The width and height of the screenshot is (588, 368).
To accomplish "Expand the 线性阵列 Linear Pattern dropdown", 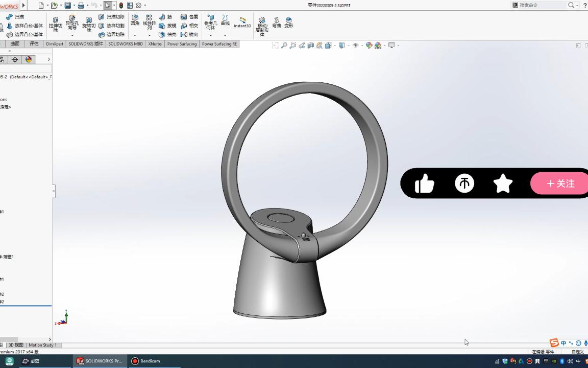I will [x=149, y=35].
